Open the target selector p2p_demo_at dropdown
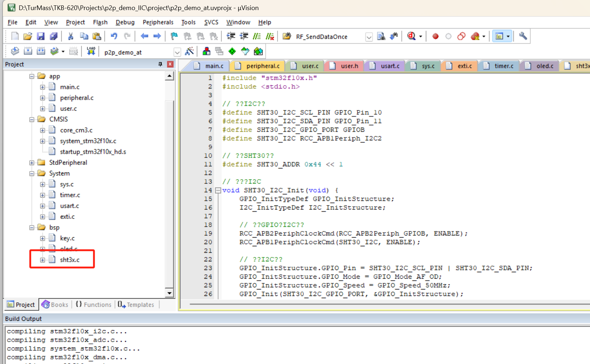Image resolution: width=590 pixels, height=364 pixels. 177,52
